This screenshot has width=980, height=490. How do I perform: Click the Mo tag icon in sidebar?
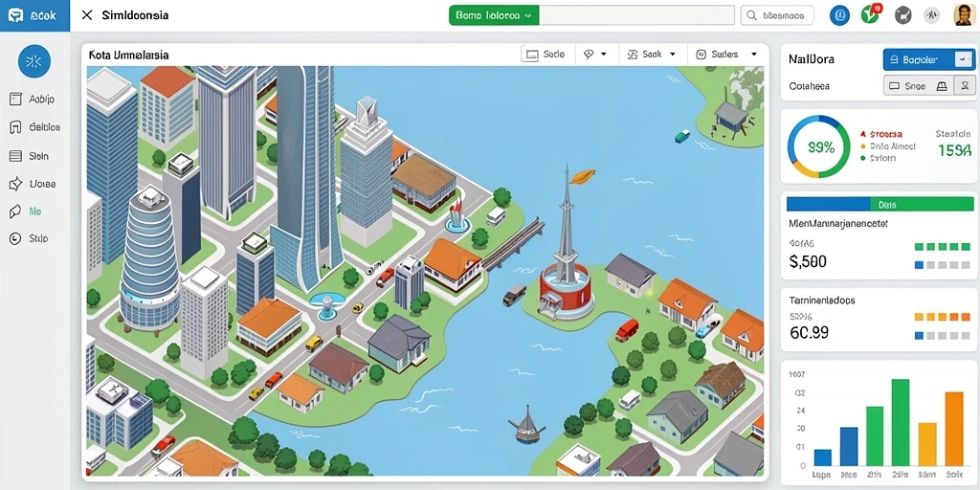tap(15, 212)
